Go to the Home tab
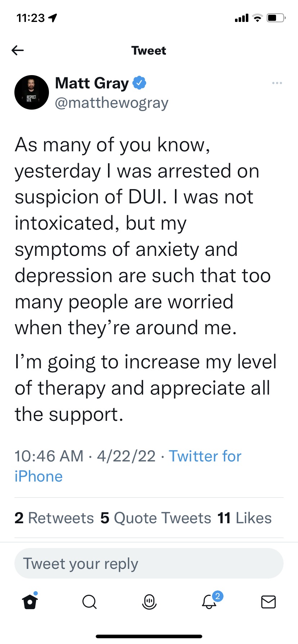The width and height of the screenshot is (298, 644). [30, 601]
